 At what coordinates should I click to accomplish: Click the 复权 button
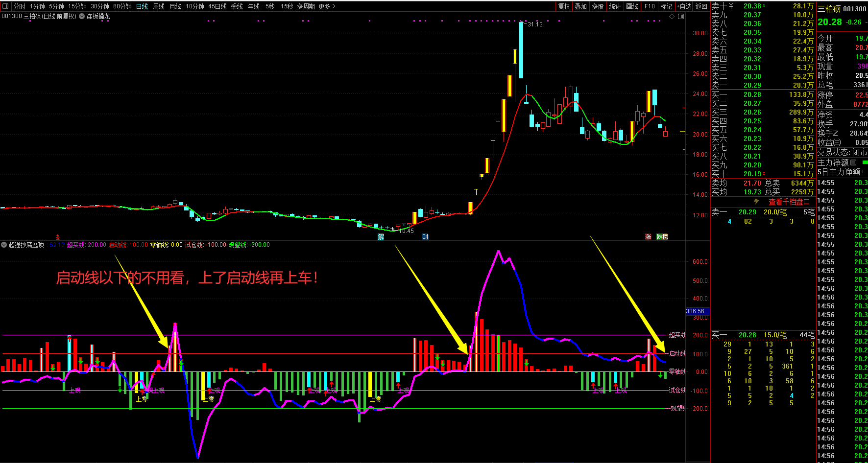click(x=564, y=6)
